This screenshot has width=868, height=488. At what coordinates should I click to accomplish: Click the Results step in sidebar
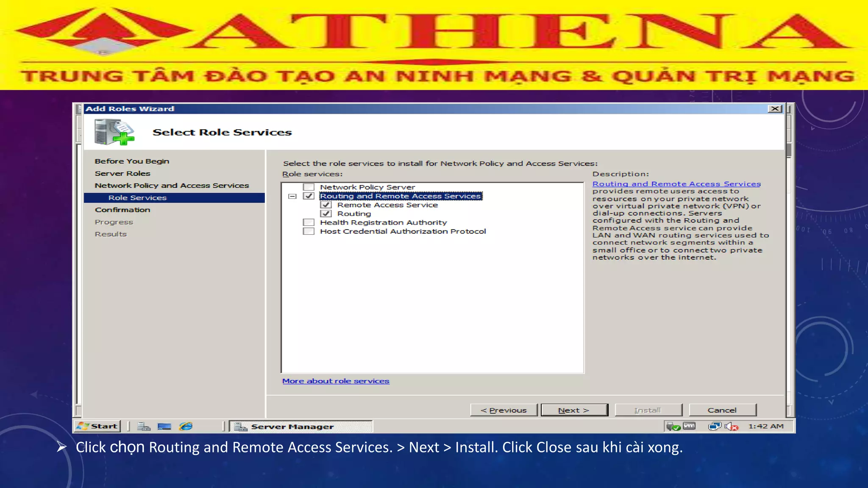click(111, 234)
